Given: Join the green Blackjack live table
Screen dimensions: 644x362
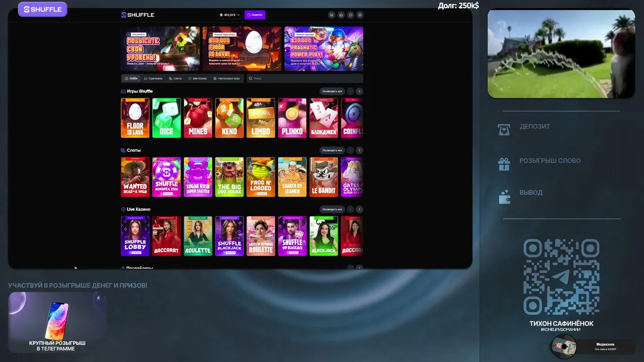Looking at the screenshot, I should coord(324,236).
